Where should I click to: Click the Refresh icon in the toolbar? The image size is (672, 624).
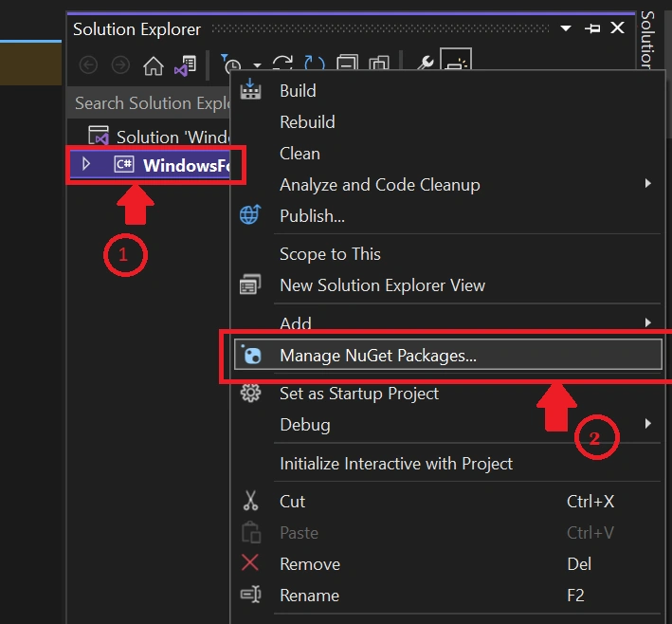pyautogui.click(x=314, y=64)
